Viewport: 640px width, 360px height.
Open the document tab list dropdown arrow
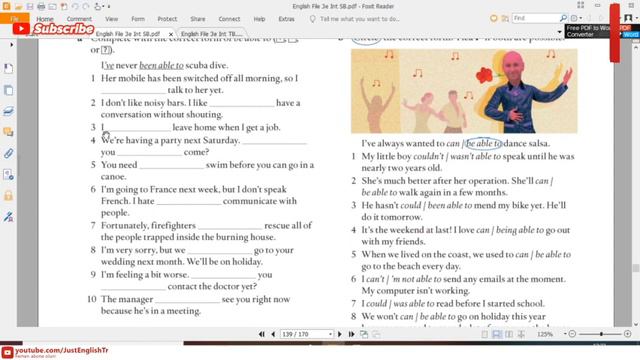pyautogui.click(x=559, y=32)
